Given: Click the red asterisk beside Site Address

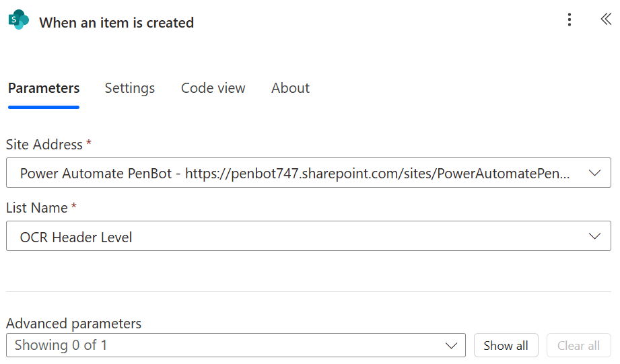Looking at the screenshot, I should pyautogui.click(x=89, y=143).
